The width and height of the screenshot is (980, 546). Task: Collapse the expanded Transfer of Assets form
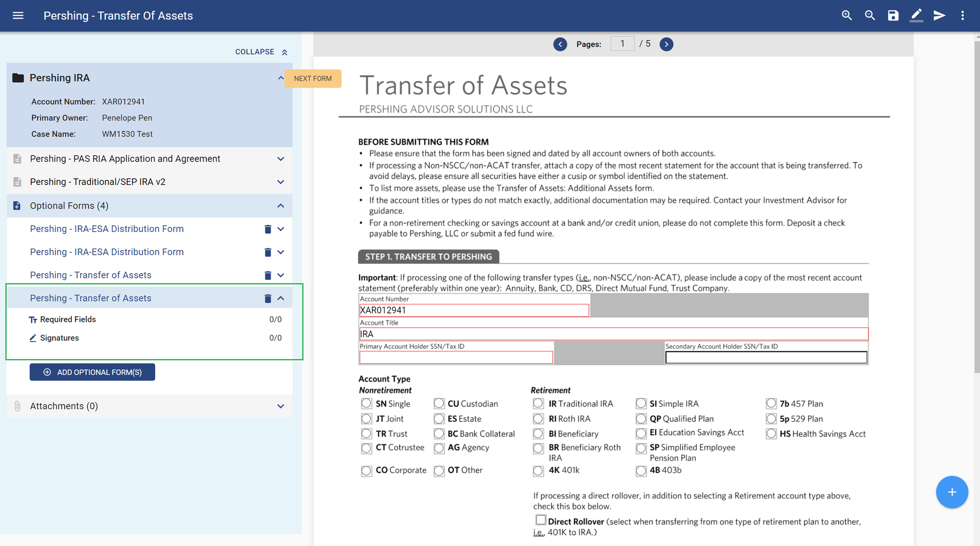pos(281,298)
